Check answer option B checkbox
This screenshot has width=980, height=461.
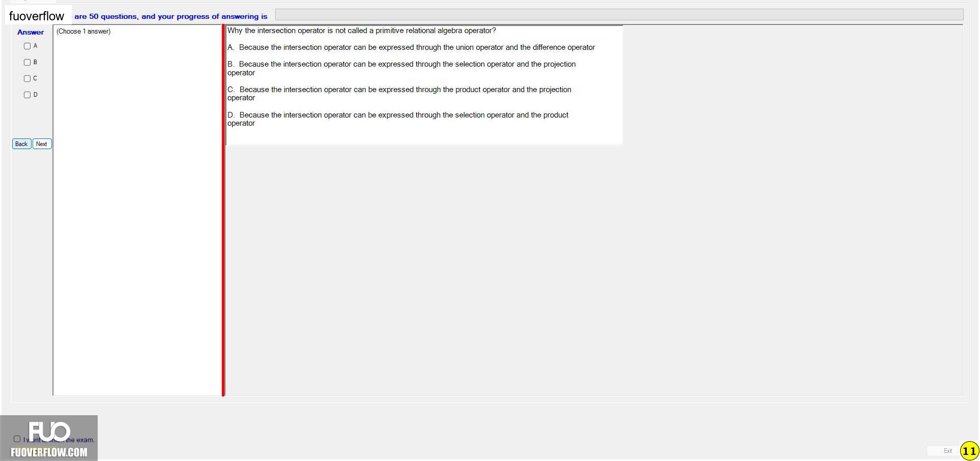click(27, 63)
